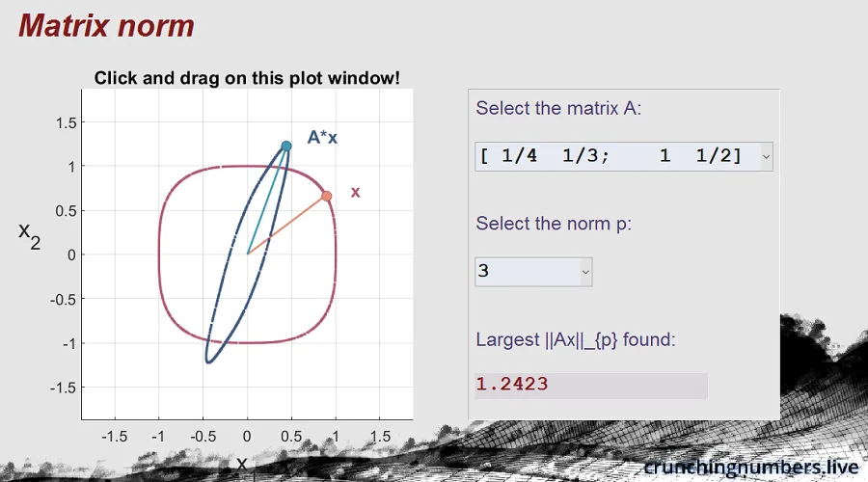Image resolution: width=868 pixels, height=482 pixels.
Task: Open the matrix A dropdown arrow
Action: pos(766,156)
